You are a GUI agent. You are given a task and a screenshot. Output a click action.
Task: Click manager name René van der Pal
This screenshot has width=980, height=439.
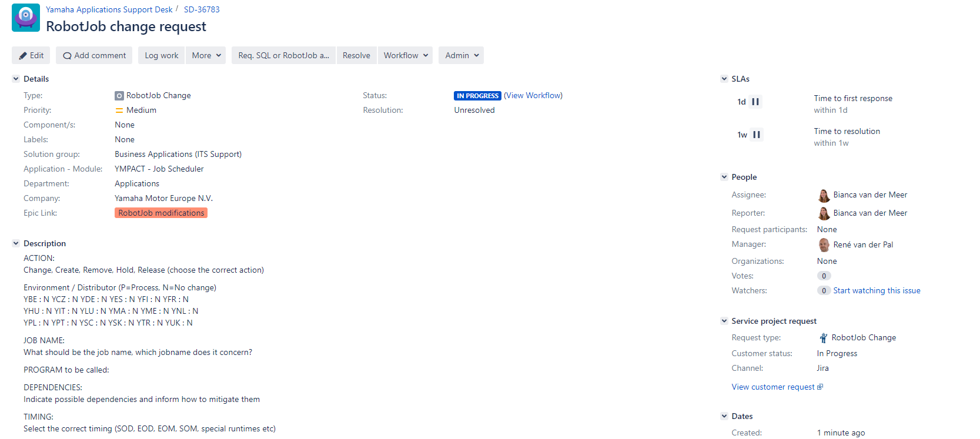coord(863,244)
